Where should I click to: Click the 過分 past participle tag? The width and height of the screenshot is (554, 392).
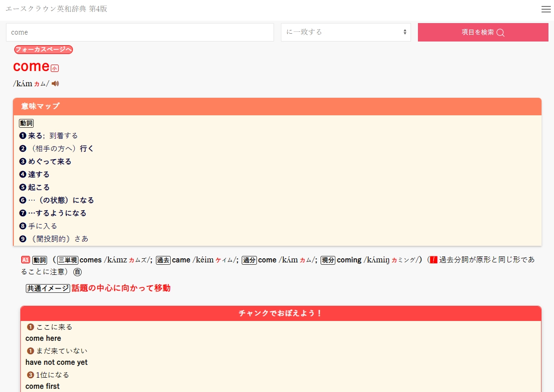(x=250, y=260)
